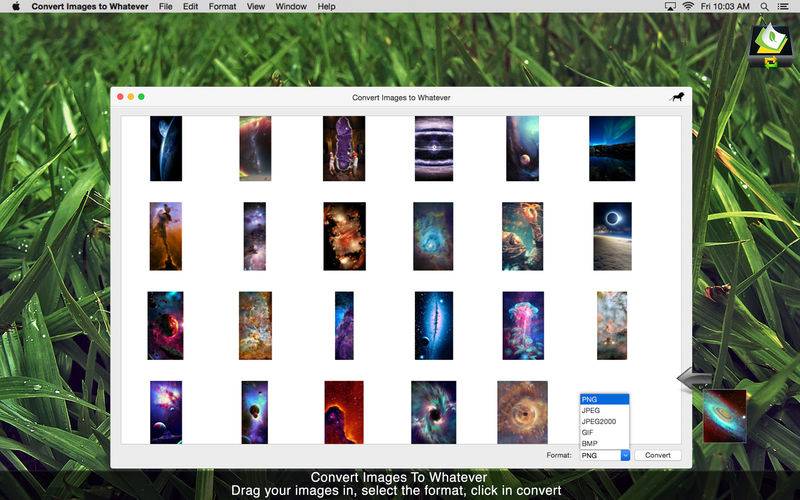Open the View menu
The image size is (800, 500).
point(256,7)
